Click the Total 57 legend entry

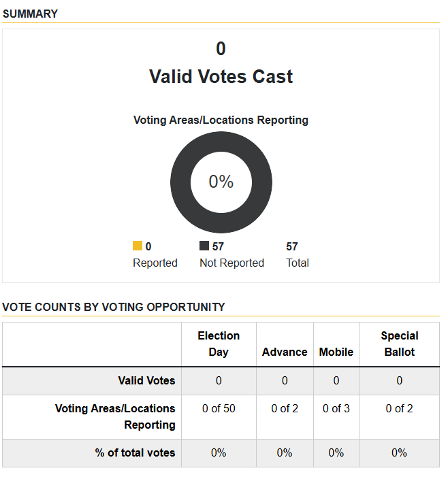298,254
